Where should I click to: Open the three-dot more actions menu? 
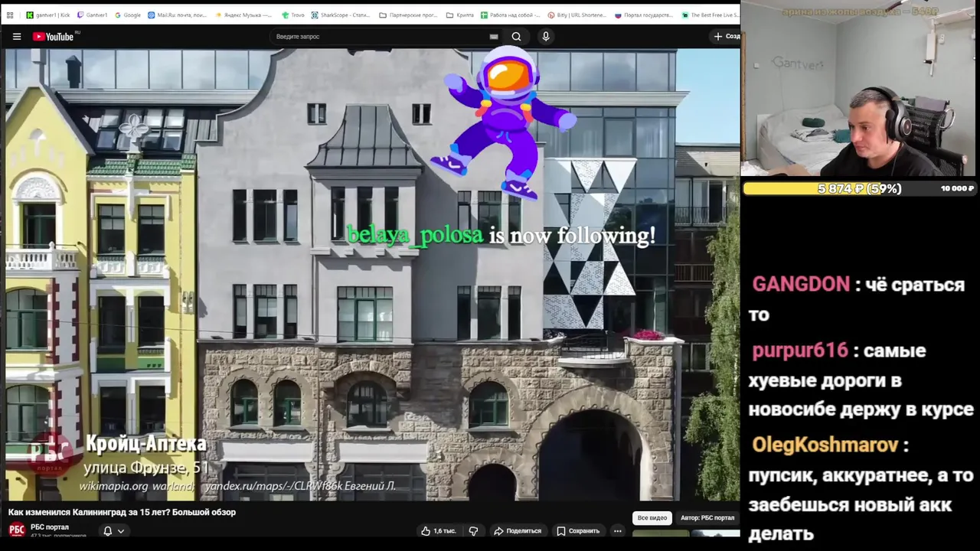point(617,531)
